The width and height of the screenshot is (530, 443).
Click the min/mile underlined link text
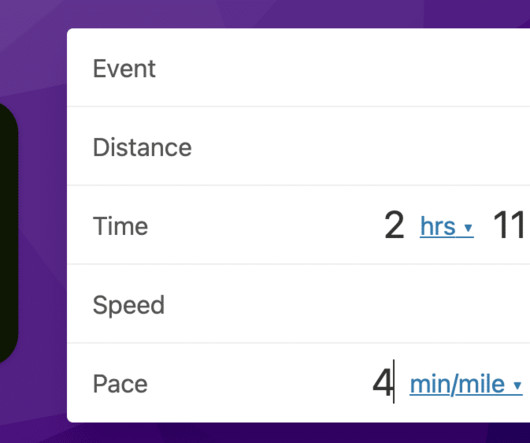pyautogui.click(x=457, y=384)
